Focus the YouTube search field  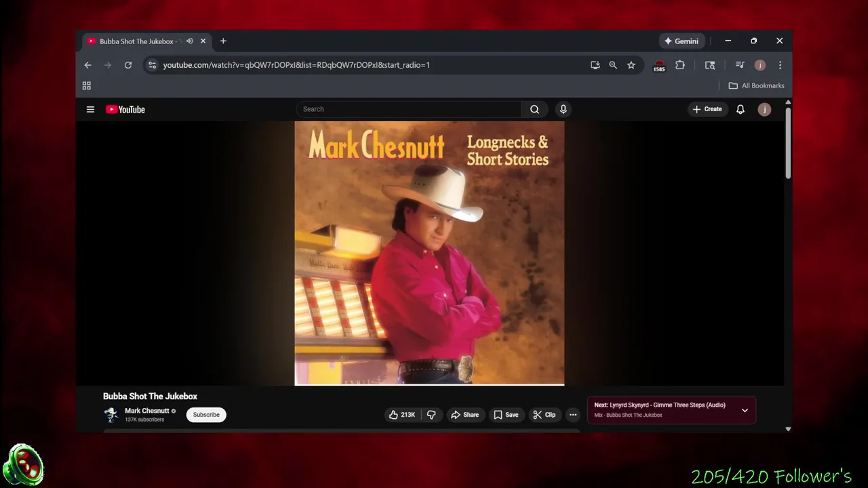[x=409, y=109]
